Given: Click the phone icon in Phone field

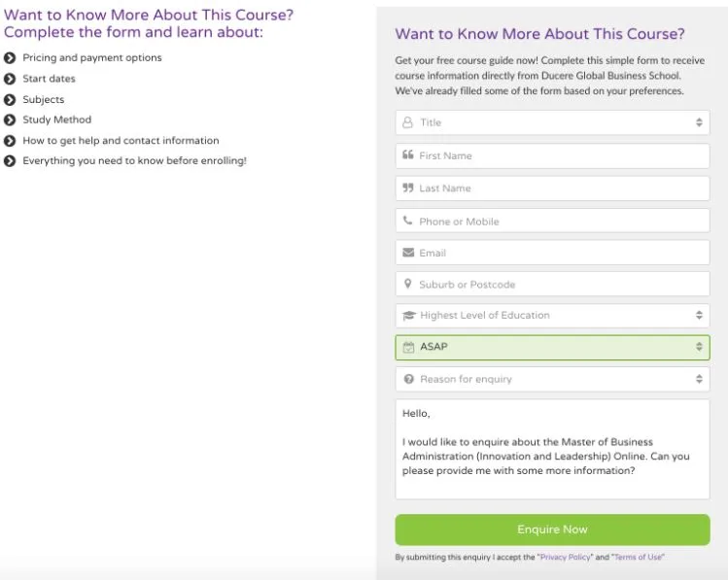Looking at the screenshot, I should pyautogui.click(x=408, y=221).
